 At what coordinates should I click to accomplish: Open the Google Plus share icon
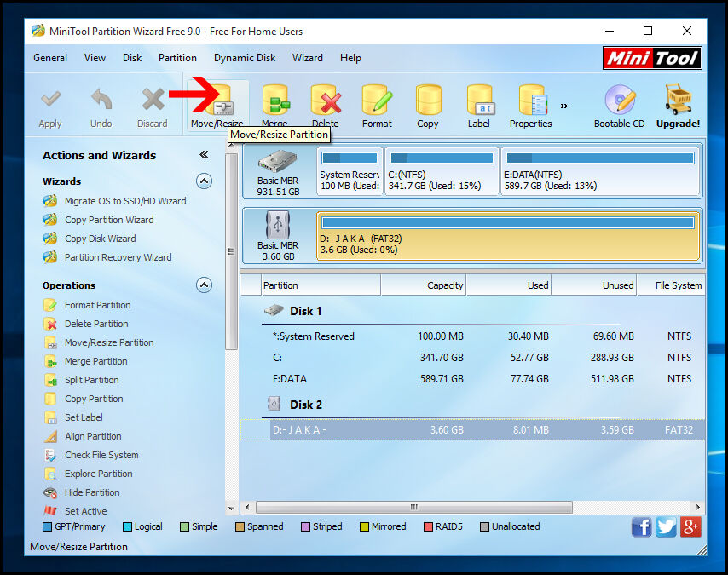pyautogui.click(x=690, y=527)
